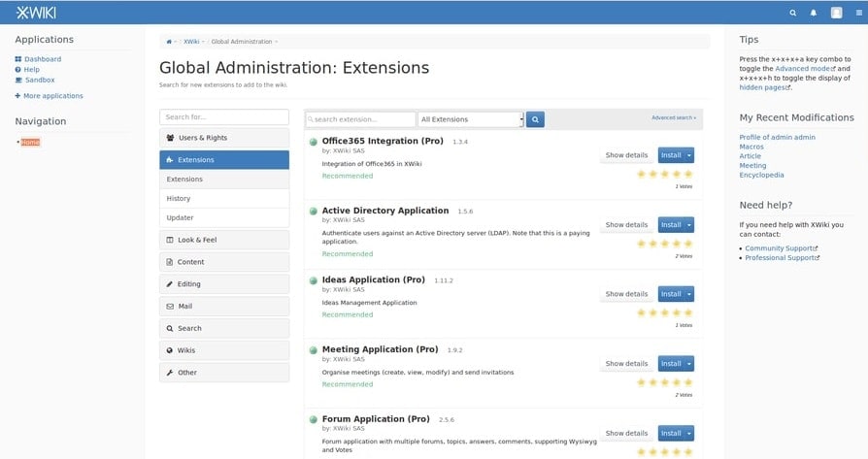Screen dimensions: 868x459
Task: Click the XWiki logo in header
Action: [x=36, y=13]
